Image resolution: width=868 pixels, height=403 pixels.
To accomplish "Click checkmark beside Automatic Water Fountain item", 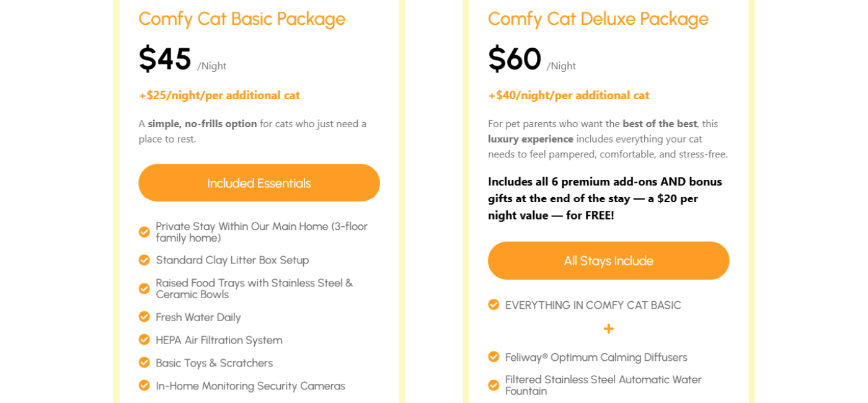I will [x=494, y=385].
